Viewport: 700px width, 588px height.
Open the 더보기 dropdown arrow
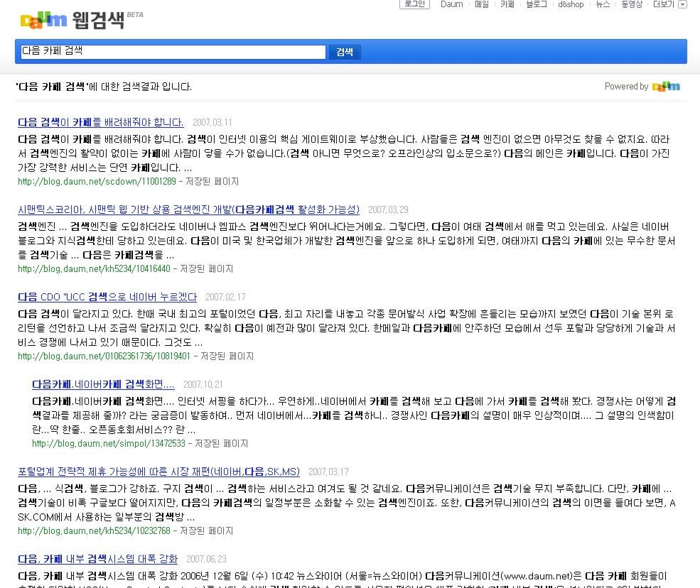click(682, 4)
